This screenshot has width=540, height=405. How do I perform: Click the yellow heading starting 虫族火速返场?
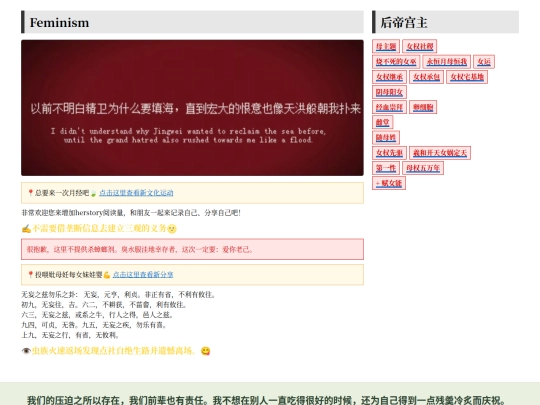(x=116, y=351)
